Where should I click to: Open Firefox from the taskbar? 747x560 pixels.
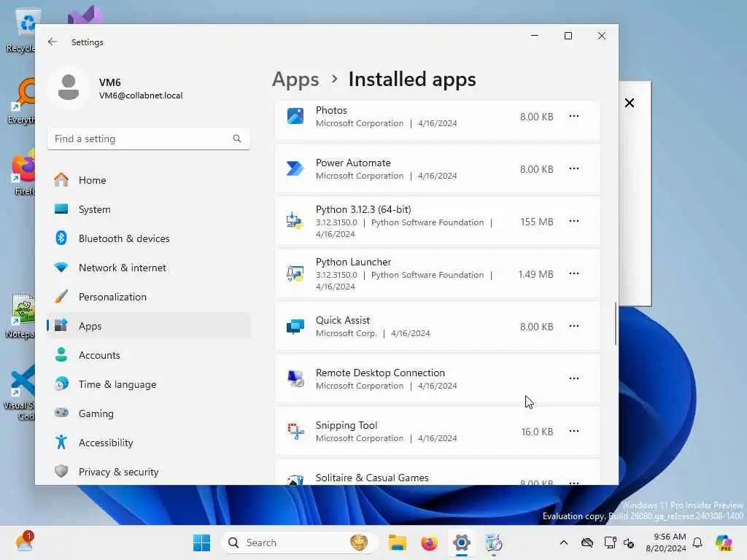pos(429,542)
